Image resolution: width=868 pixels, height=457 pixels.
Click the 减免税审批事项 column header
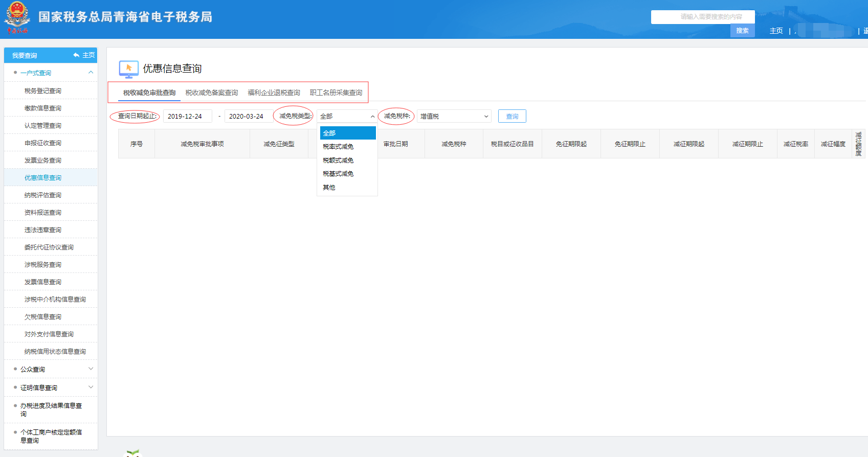[202, 144]
